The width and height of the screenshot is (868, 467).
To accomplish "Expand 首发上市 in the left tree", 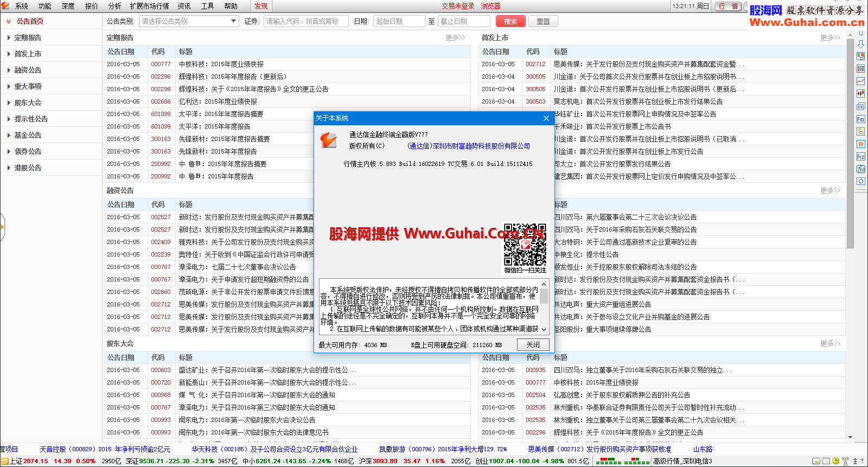I will coord(9,54).
